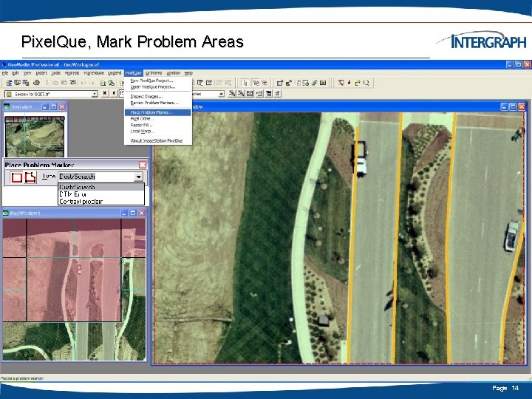
Task: Click the Paste clipboard icon
Action: [64, 83]
